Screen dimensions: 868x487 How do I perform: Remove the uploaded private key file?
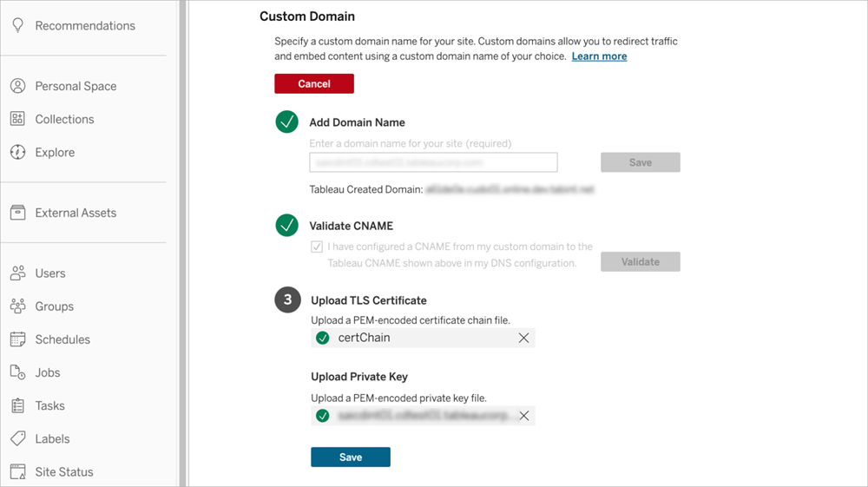click(523, 416)
